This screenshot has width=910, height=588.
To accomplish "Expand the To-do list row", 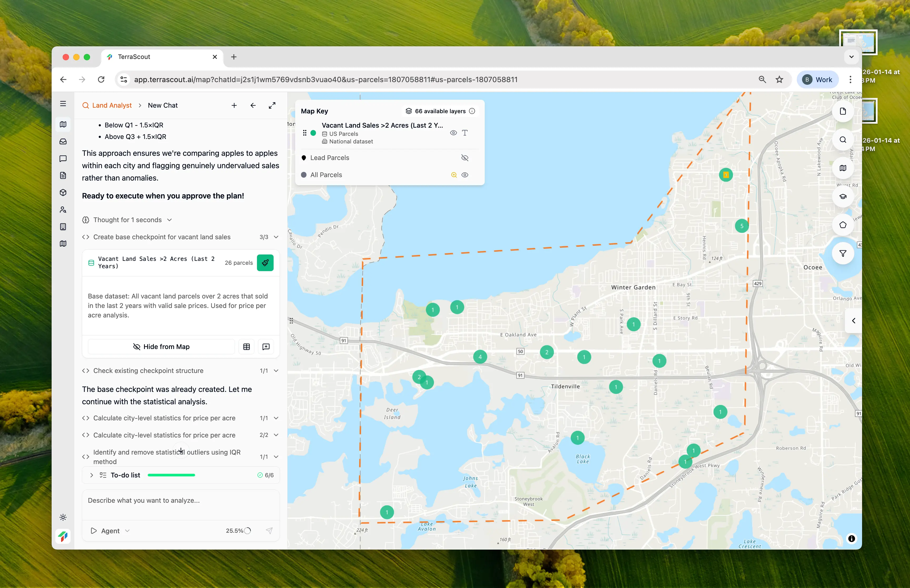I will tap(92, 475).
